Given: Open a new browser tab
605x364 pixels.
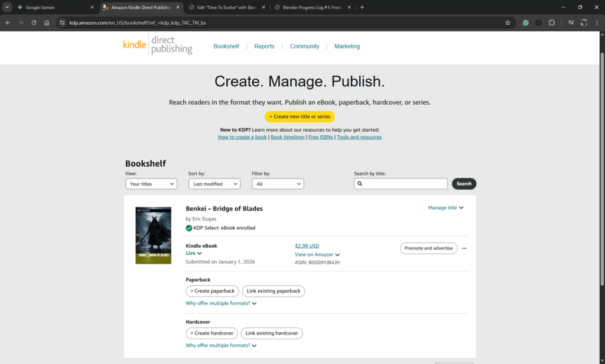Looking at the screenshot, I should [x=362, y=7].
